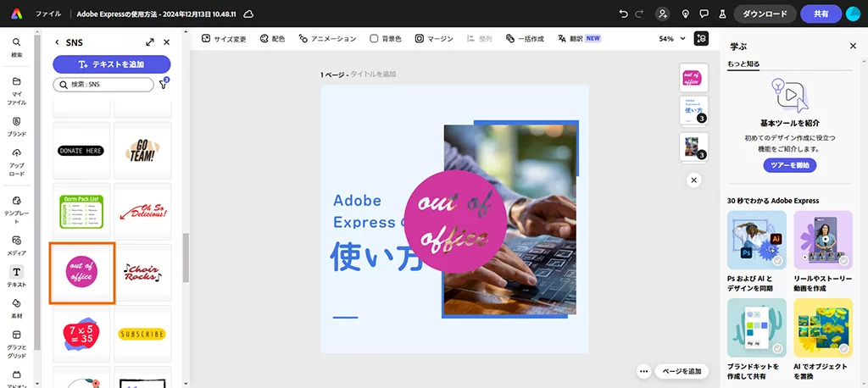Screen dimensions: 868x388
Task: Open the 背景色 background color swatch
Action: pyautogui.click(x=386, y=39)
